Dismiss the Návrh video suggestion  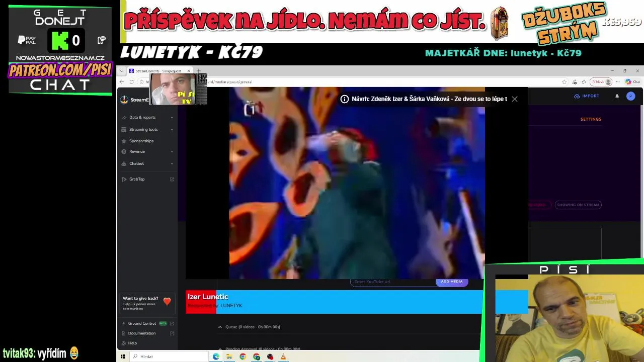(x=514, y=99)
